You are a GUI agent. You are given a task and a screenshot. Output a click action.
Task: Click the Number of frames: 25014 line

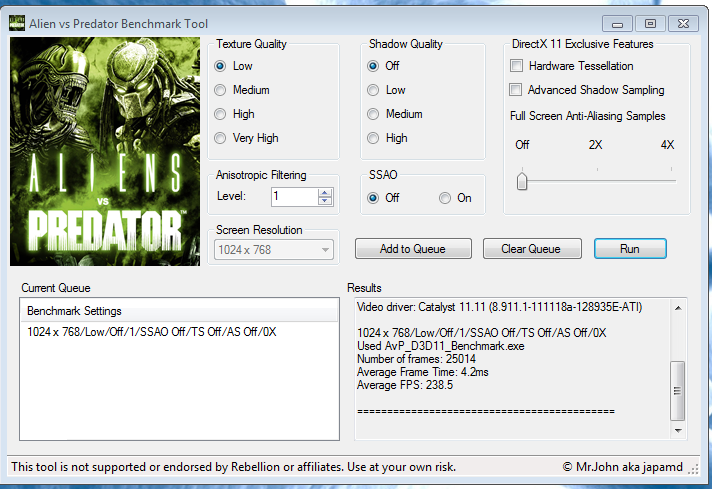[x=416, y=359]
